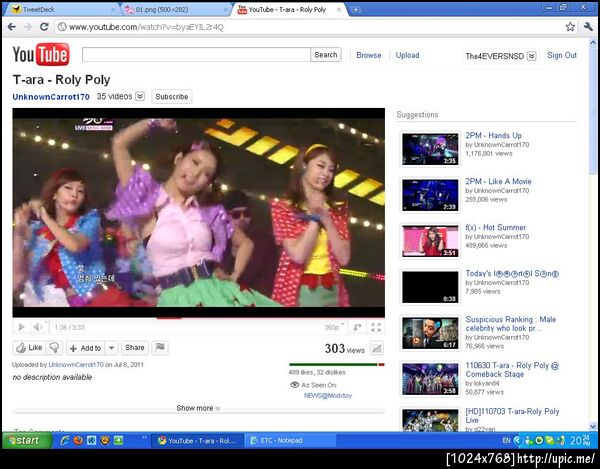The height and width of the screenshot is (469, 600).
Task: Click Firefox icon in the quick launch bar
Action: coord(78,440)
